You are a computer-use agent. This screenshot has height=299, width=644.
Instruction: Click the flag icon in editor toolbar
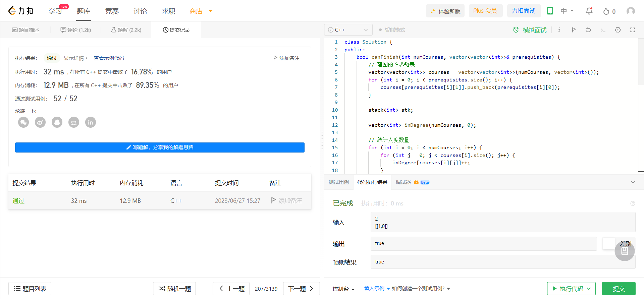[574, 30]
